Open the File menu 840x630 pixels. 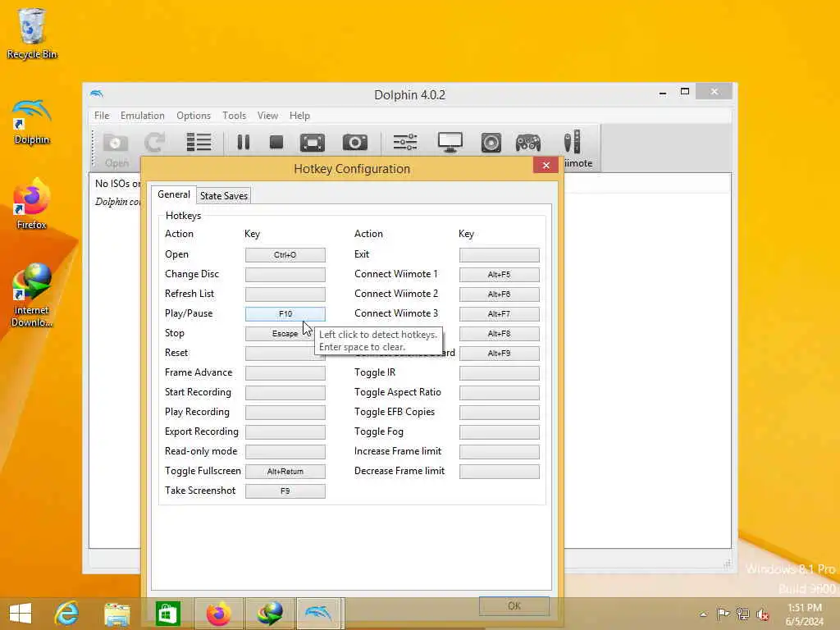pyautogui.click(x=102, y=116)
